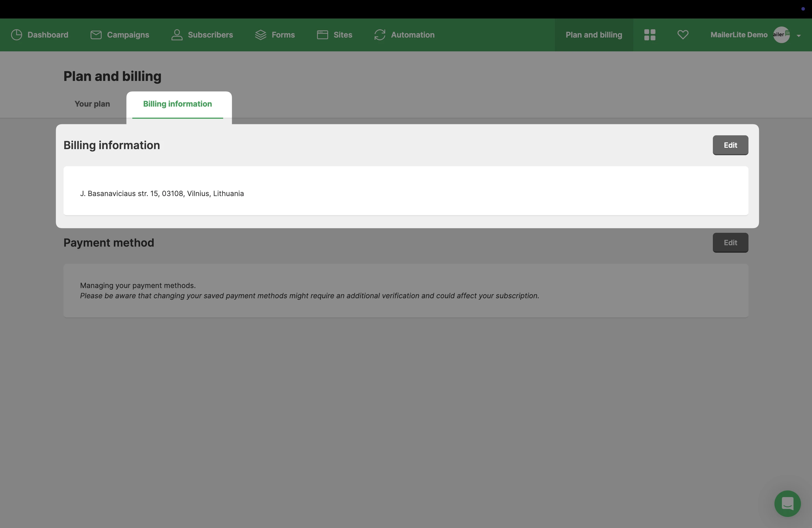Open the Automation menu label
The height and width of the screenshot is (528, 812).
pyautogui.click(x=412, y=35)
